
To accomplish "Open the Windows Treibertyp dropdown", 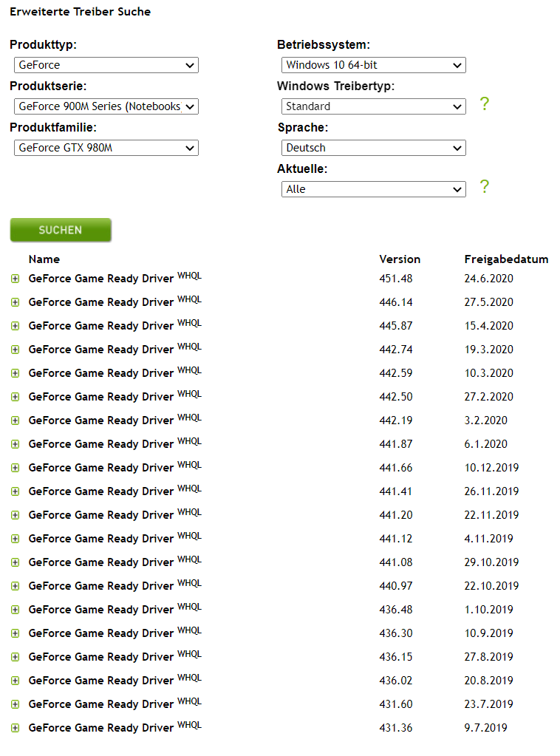I will tap(373, 106).
